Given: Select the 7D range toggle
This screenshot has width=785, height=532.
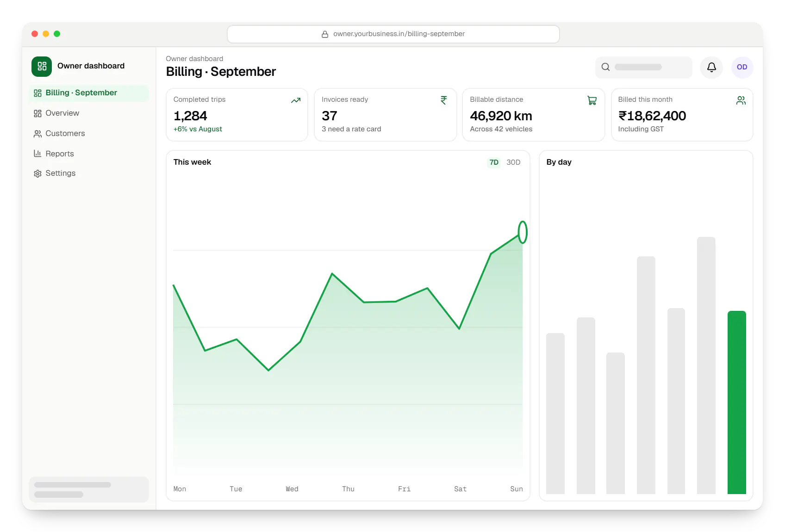Looking at the screenshot, I should coord(494,162).
